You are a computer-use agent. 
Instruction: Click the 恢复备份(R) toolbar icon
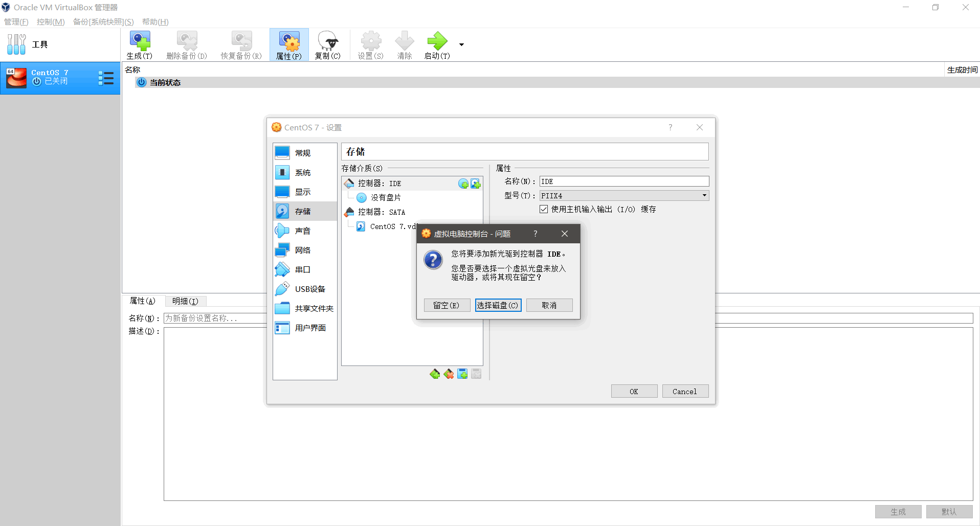click(x=241, y=45)
